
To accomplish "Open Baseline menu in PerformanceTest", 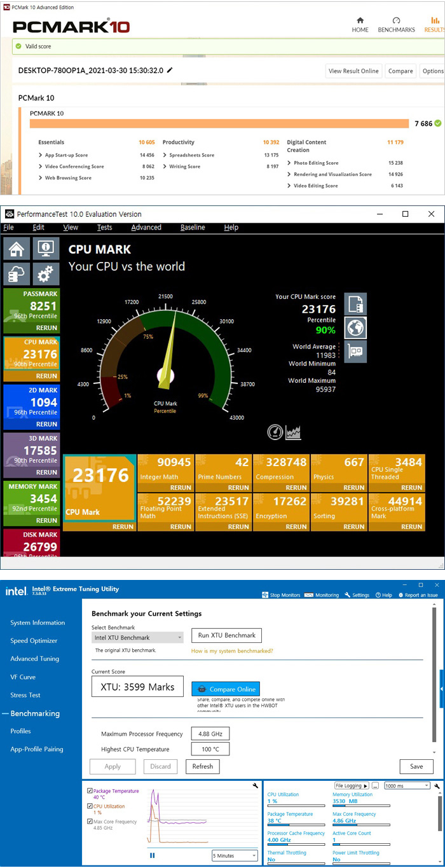I will tap(193, 227).
